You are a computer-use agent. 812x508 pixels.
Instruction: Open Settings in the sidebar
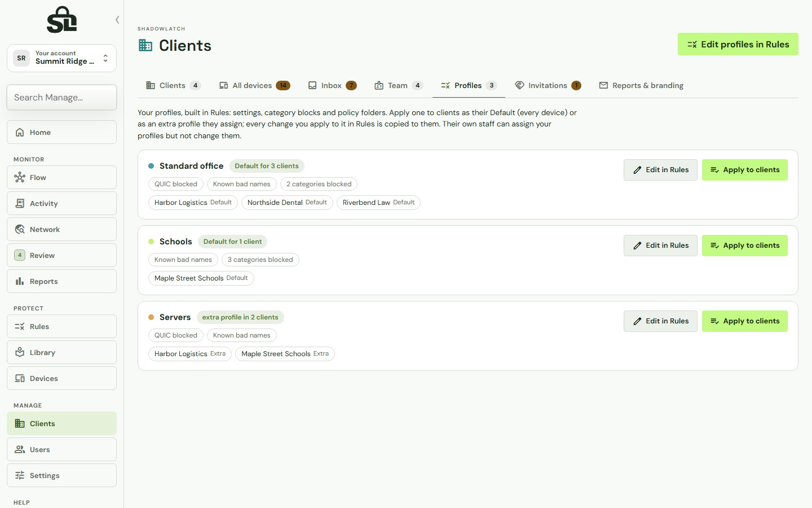[x=61, y=475]
